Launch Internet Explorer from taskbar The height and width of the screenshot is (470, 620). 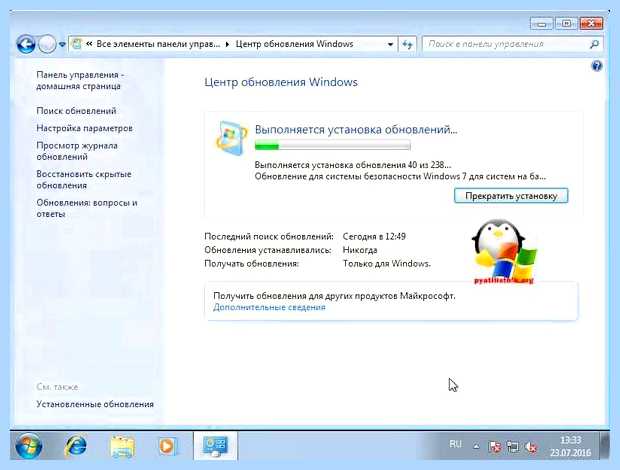[x=75, y=446]
